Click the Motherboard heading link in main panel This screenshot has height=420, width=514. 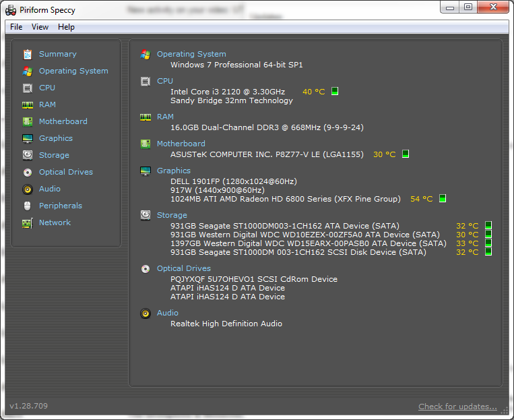coord(181,144)
